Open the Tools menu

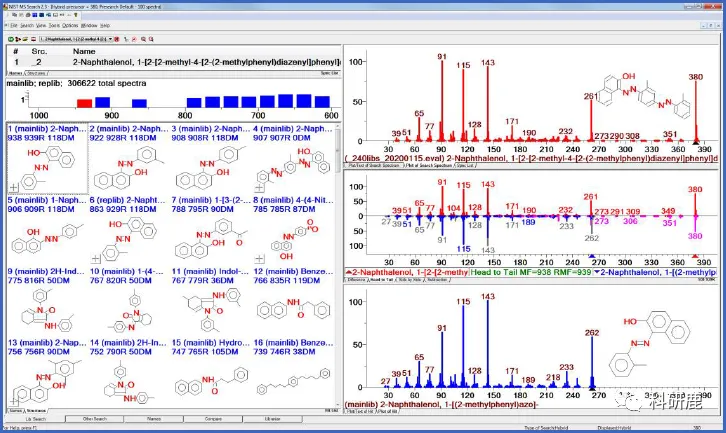click(x=54, y=25)
